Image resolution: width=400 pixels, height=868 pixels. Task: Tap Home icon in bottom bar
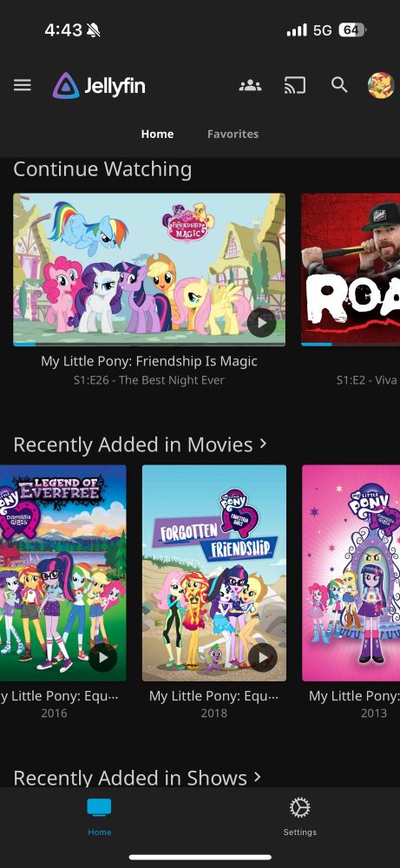pyautogui.click(x=99, y=817)
